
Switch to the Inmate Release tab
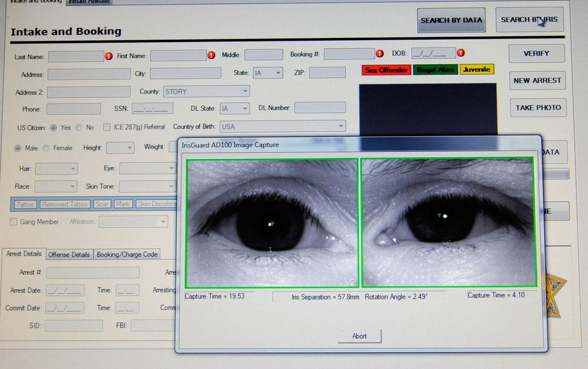[90, 2]
